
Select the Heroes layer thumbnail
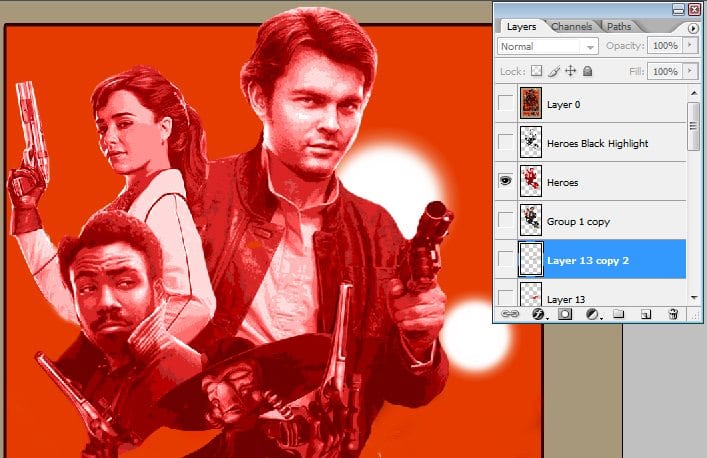(531, 181)
